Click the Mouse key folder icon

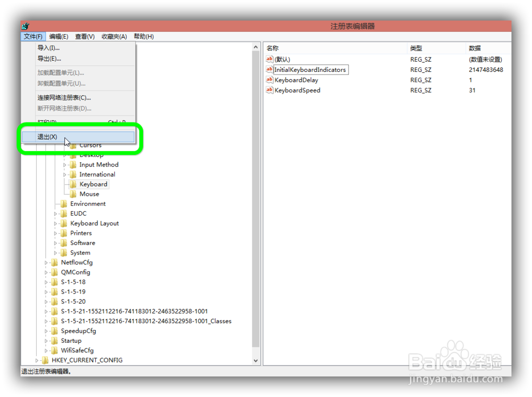point(73,194)
